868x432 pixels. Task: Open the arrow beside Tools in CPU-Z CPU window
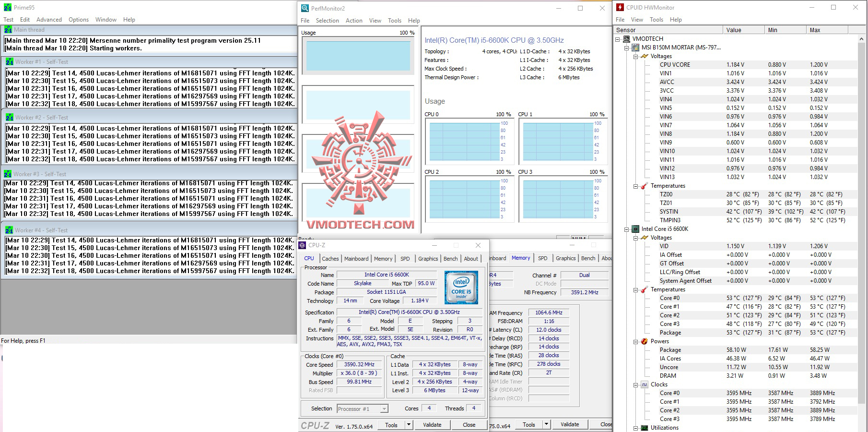click(409, 425)
